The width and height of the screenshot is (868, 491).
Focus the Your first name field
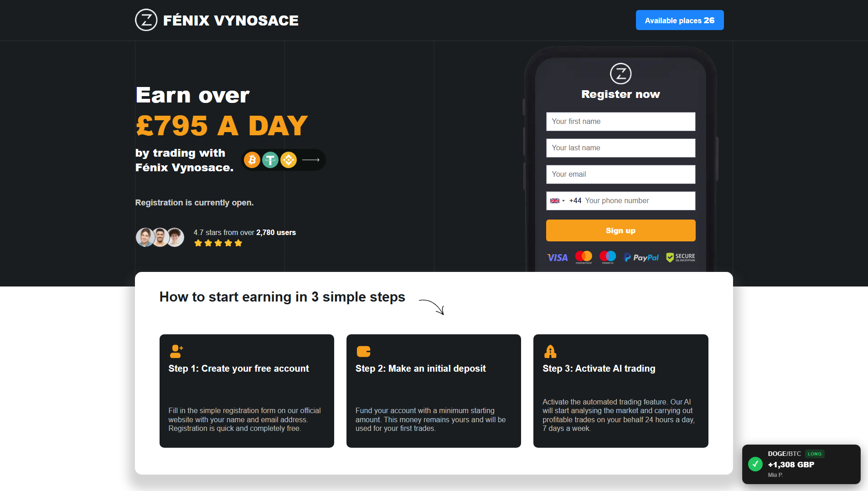point(620,122)
